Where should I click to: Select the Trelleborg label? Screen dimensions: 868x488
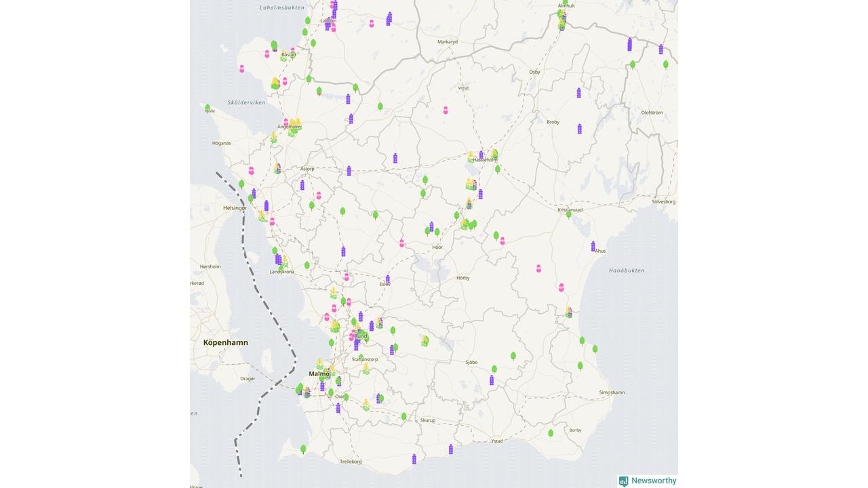[x=351, y=462]
